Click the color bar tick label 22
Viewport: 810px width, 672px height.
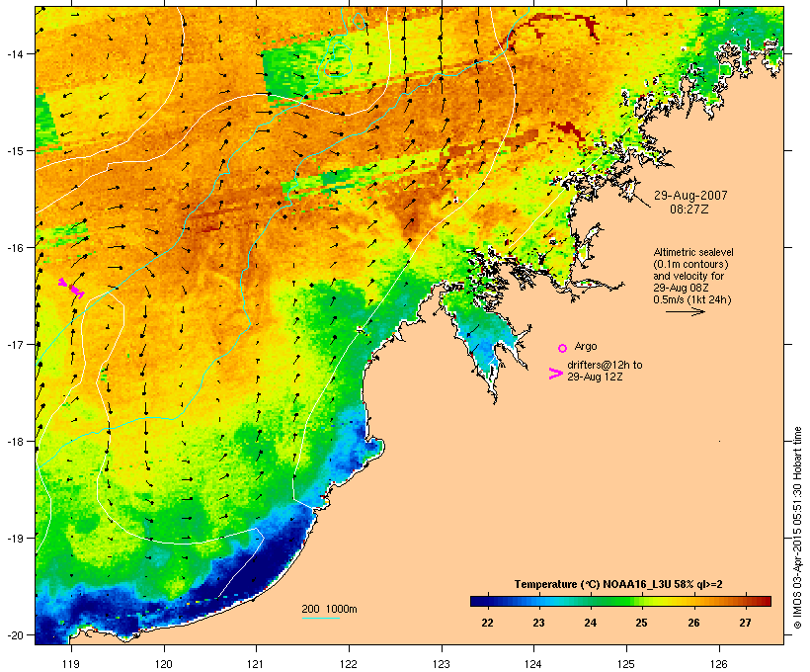487,623
